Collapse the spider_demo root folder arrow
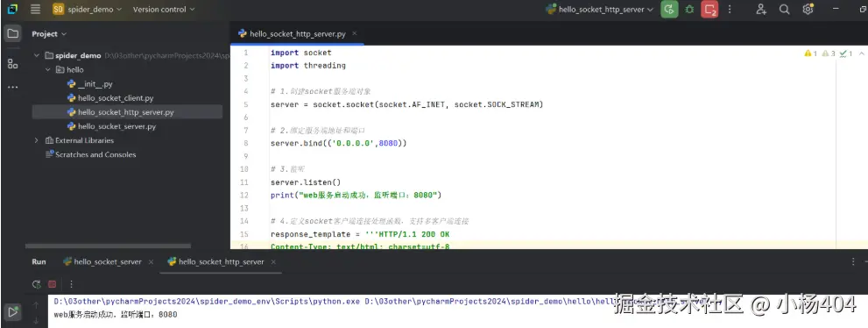This screenshot has height=328, width=868. 37,55
